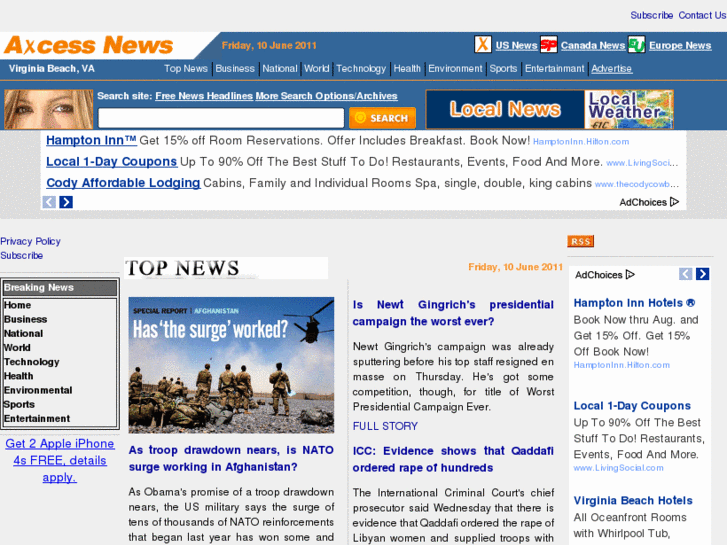This screenshot has width=727, height=545.
Task: Click the orange SEARCH button
Action: pyautogui.click(x=383, y=118)
